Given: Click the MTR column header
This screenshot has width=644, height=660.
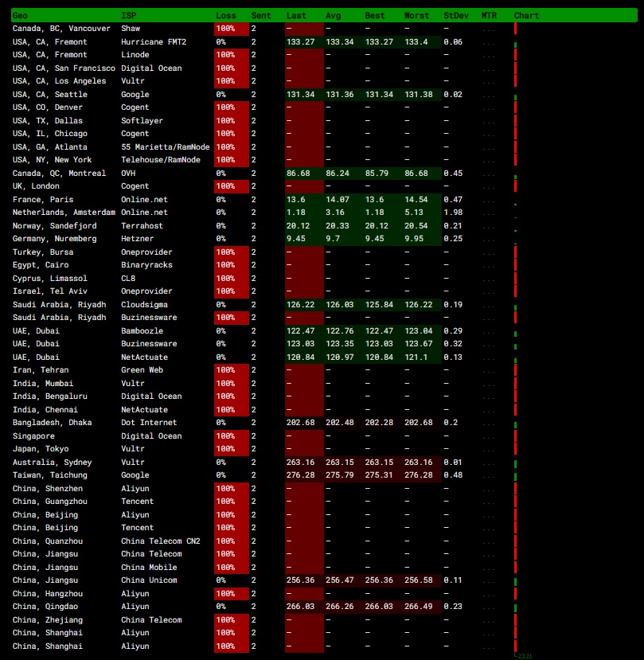Looking at the screenshot, I should pyautogui.click(x=489, y=16).
